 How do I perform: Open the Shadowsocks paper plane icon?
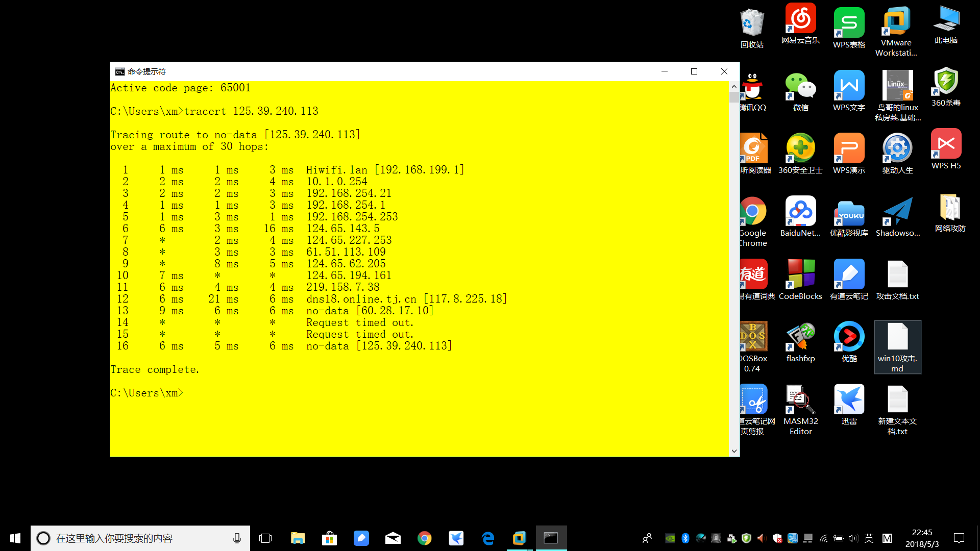click(x=897, y=212)
